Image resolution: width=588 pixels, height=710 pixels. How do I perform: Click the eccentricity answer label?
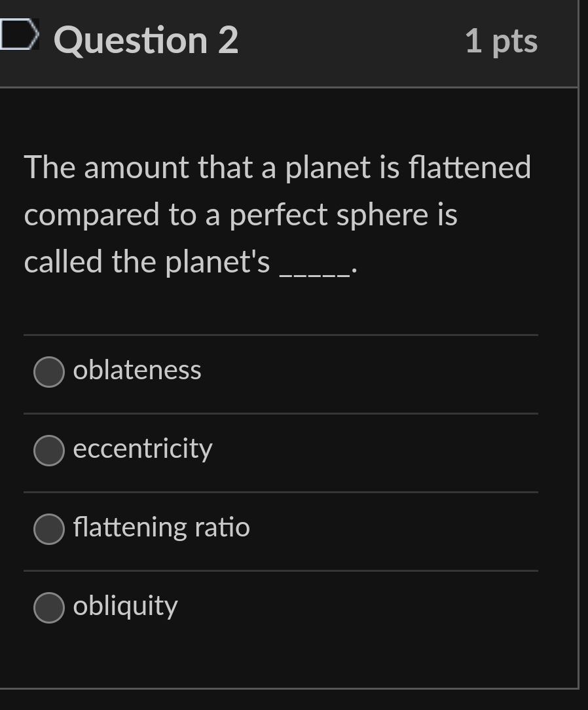tap(142, 449)
